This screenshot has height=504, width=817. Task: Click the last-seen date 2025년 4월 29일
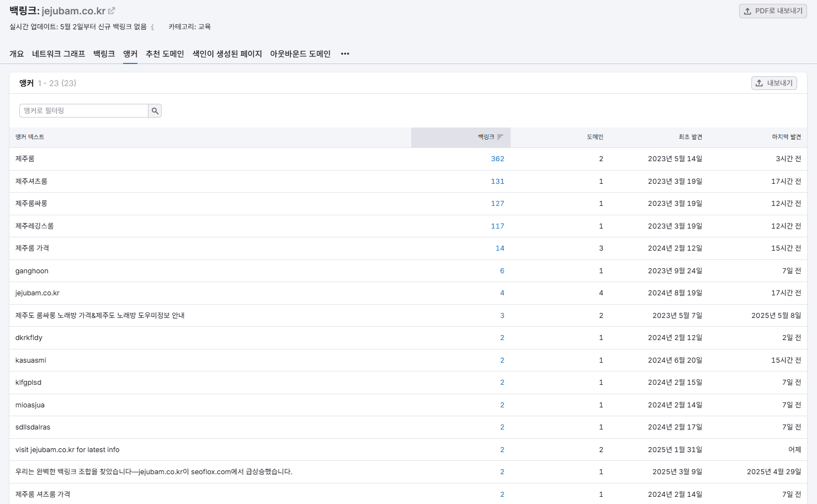[x=774, y=472]
